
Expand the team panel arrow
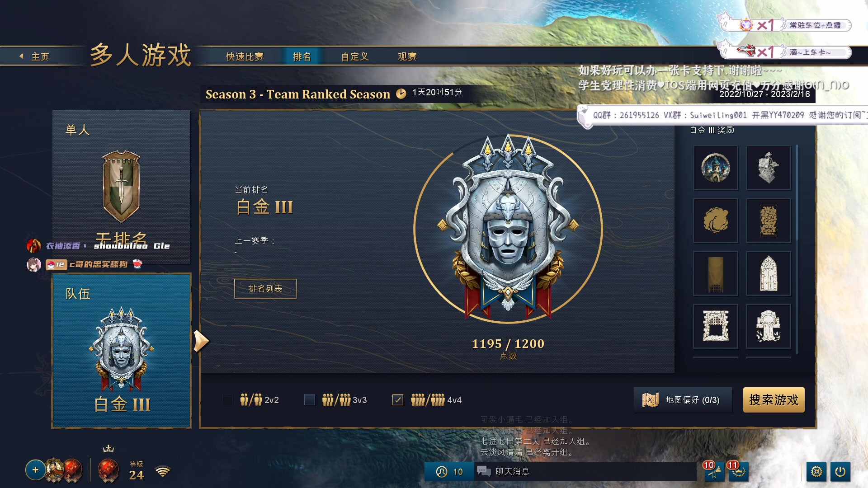201,341
